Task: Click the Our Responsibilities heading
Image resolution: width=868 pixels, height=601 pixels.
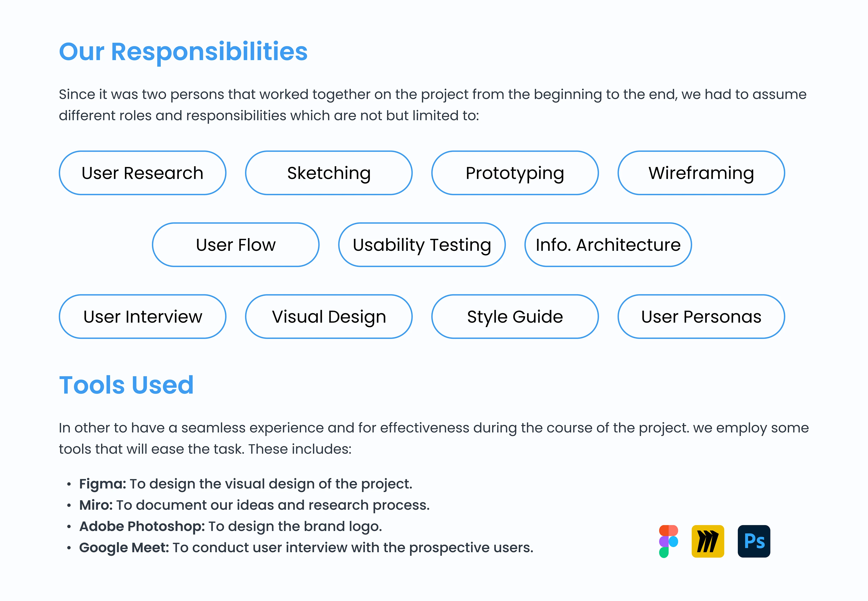Action: click(183, 52)
